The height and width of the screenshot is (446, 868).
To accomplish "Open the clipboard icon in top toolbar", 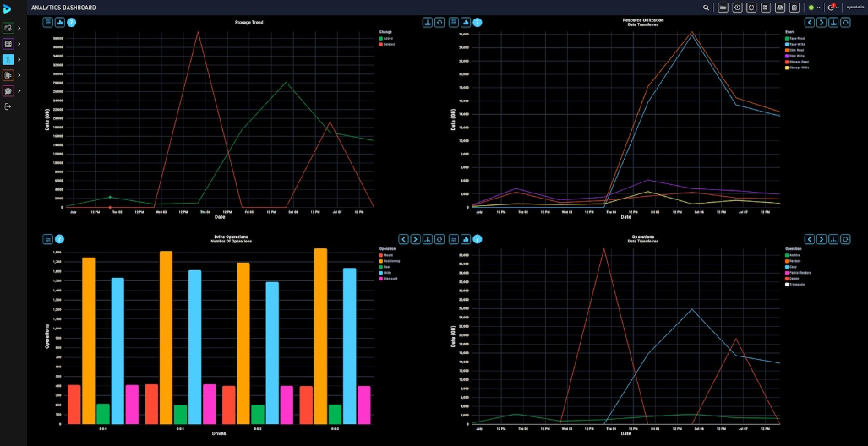I will tap(794, 8).
